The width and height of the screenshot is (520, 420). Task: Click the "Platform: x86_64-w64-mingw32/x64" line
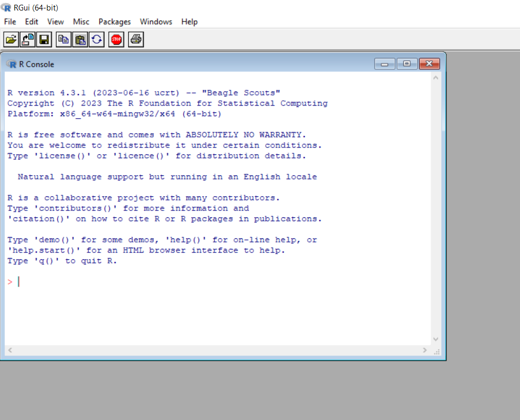[115, 114]
